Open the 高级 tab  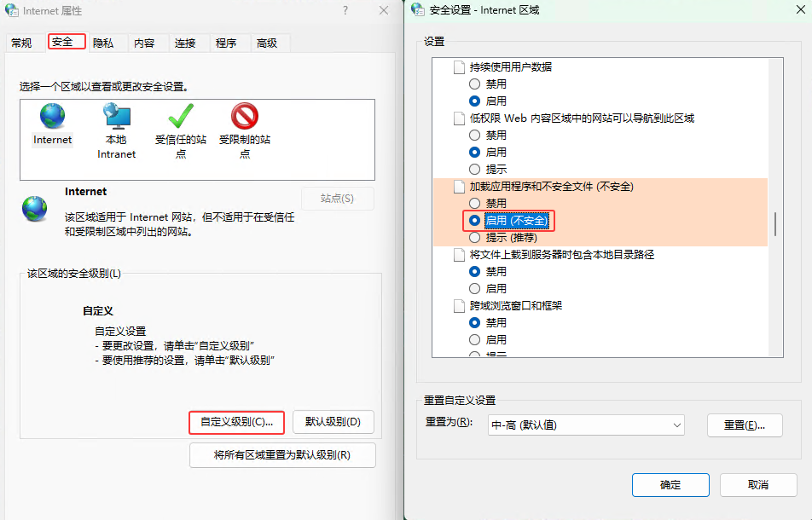267,43
